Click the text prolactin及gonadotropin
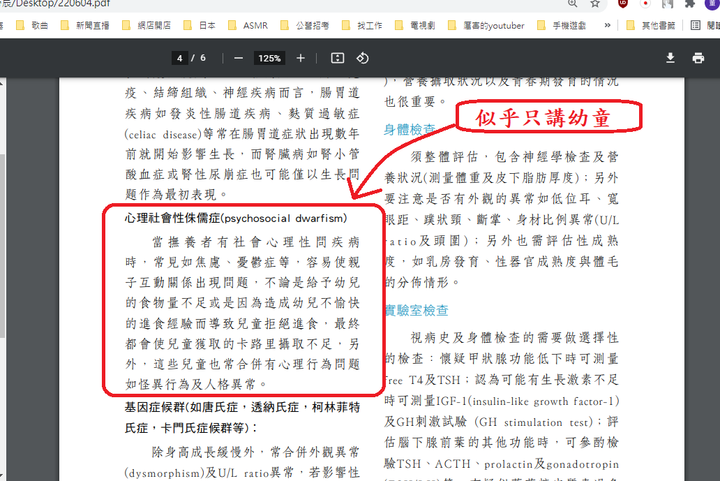Viewport: 720px width, 481px height. tap(551, 464)
